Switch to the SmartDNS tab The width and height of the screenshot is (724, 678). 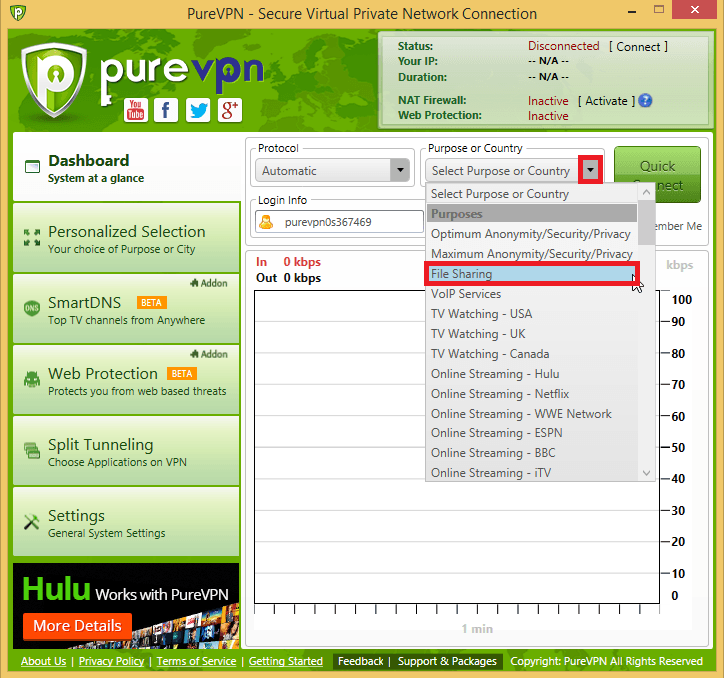127,310
